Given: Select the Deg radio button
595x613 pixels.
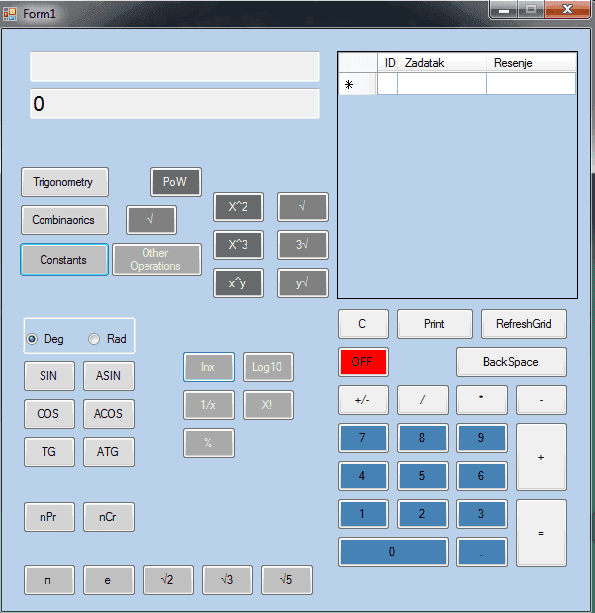Looking at the screenshot, I should coord(32,339).
